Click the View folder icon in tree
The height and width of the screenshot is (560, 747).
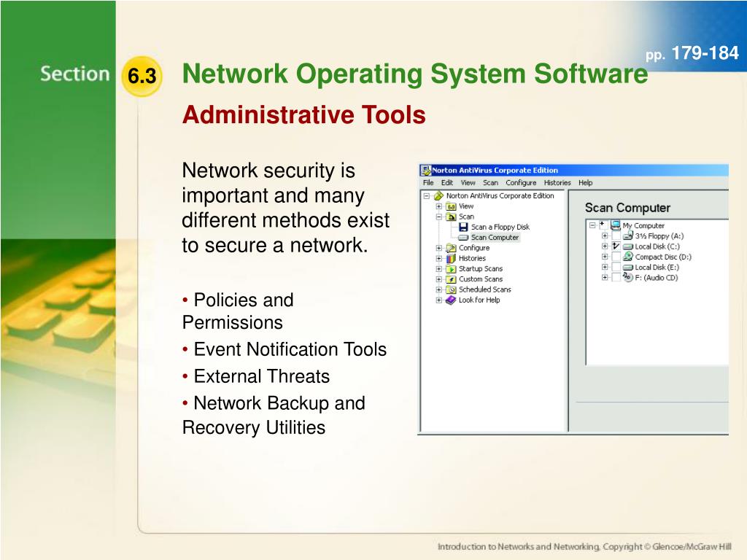451,206
